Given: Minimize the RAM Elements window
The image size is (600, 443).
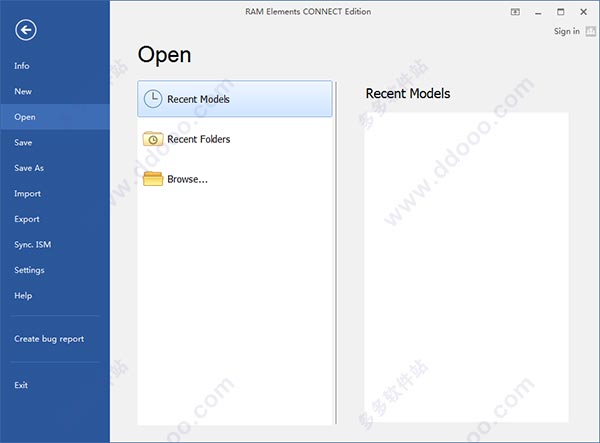Looking at the screenshot, I should pyautogui.click(x=538, y=12).
